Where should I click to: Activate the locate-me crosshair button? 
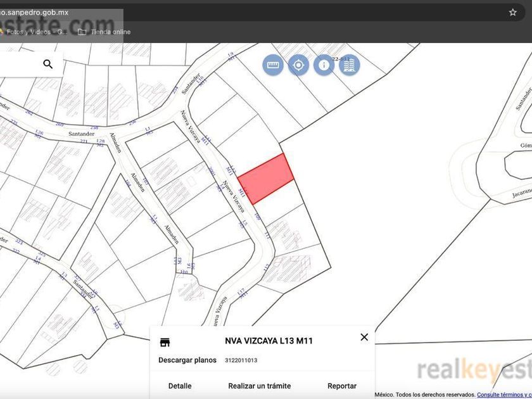(x=298, y=65)
